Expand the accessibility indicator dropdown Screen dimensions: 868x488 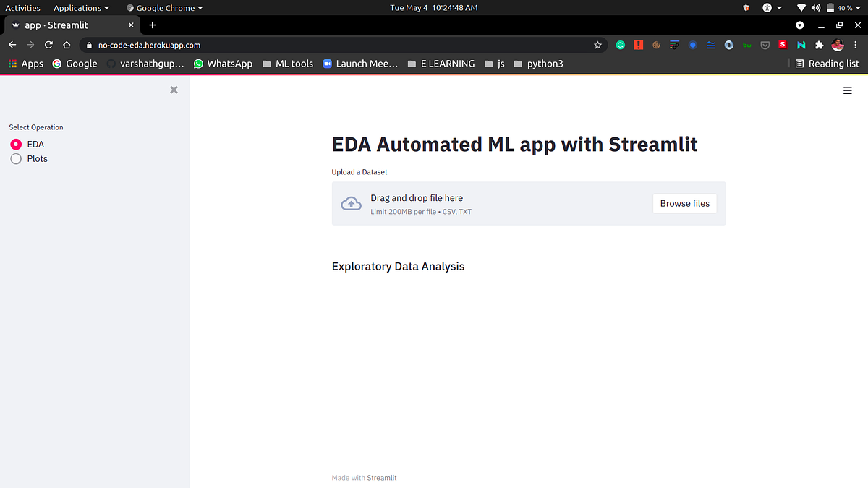[x=771, y=7]
